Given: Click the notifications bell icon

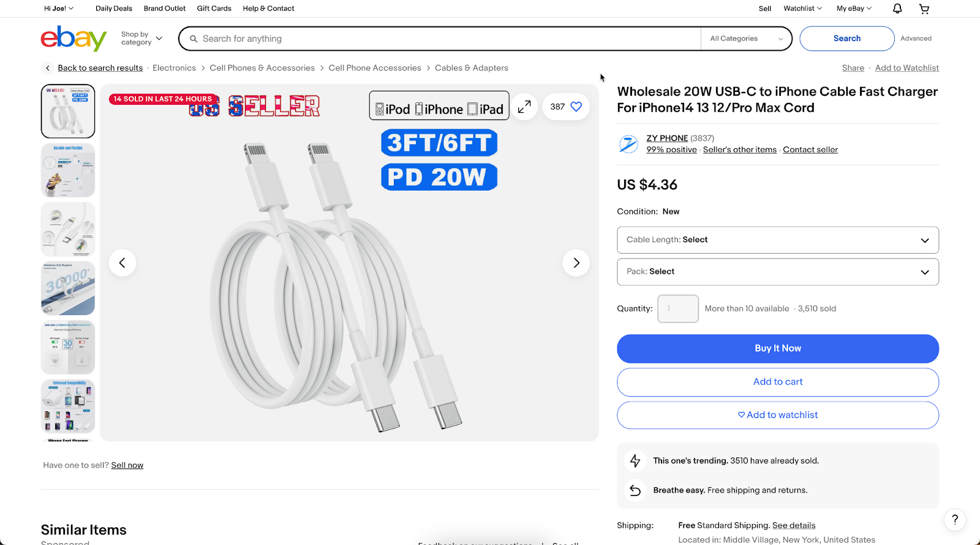Looking at the screenshot, I should (x=896, y=8).
